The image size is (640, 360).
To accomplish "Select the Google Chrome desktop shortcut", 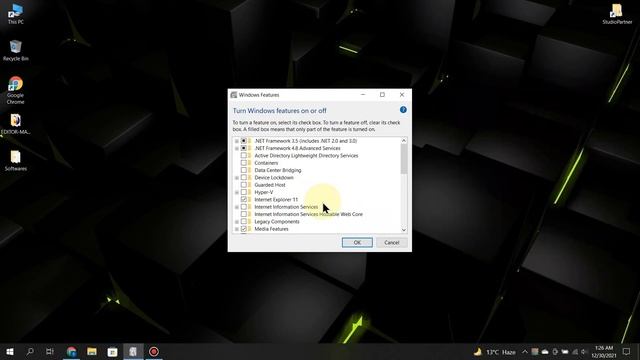I will [16, 90].
